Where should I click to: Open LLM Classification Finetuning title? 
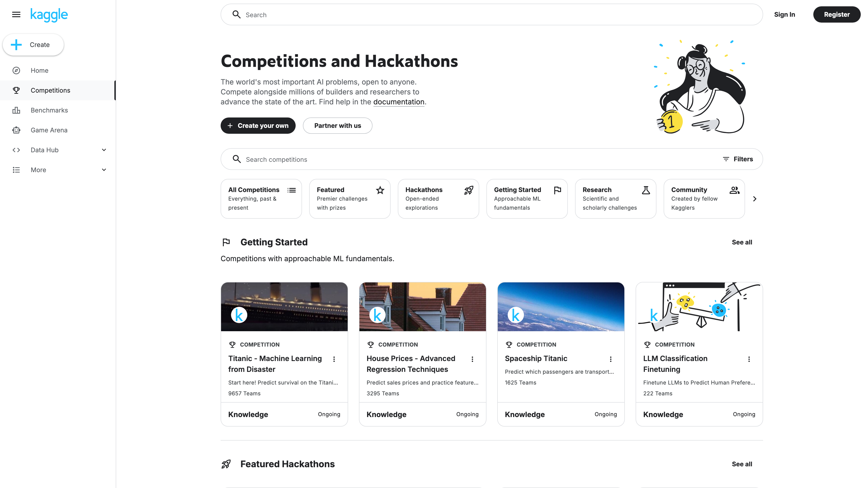coord(675,364)
